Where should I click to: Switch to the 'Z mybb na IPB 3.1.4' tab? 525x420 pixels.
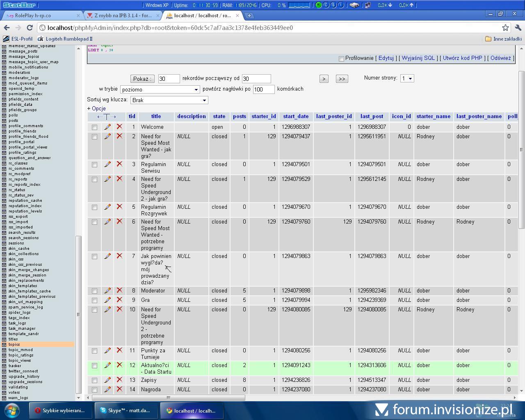pyautogui.click(x=123, y=16)
